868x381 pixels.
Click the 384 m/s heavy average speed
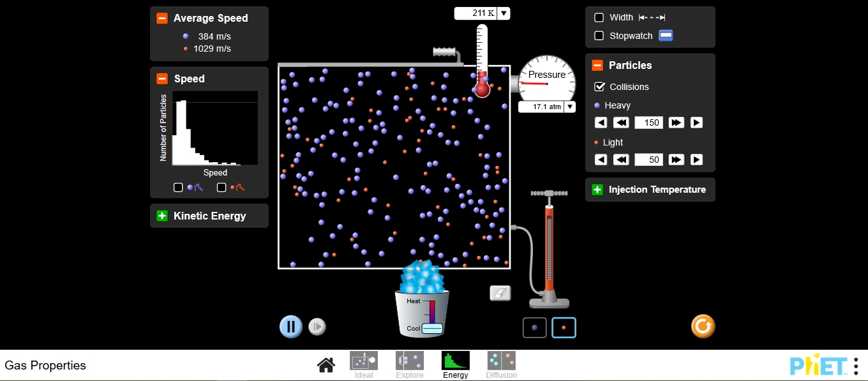tap(214, 36)
